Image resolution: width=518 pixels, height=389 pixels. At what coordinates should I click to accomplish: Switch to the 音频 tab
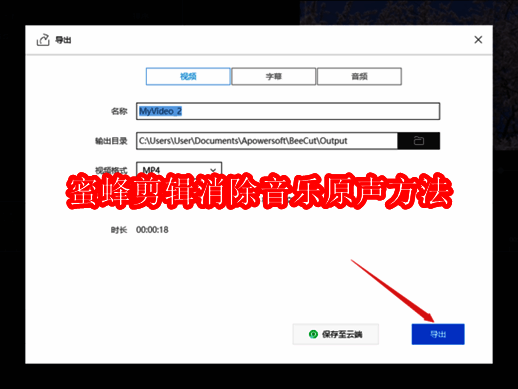point(359,76)
